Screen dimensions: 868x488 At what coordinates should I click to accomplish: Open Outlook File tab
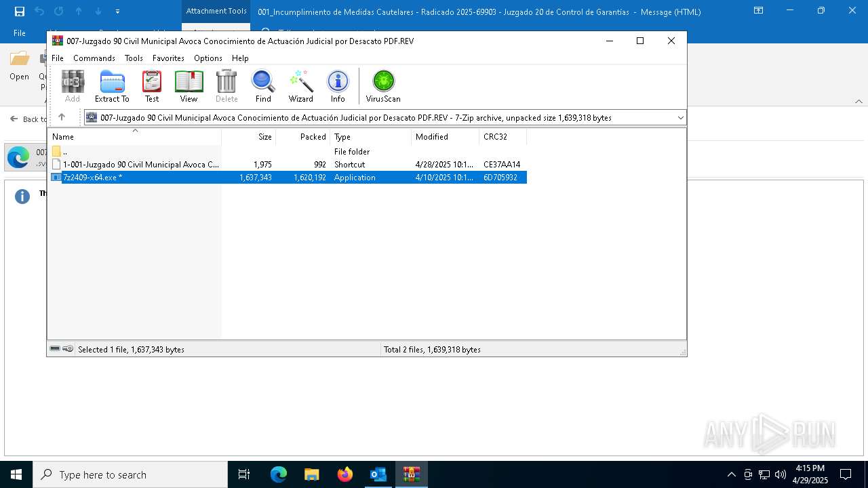tap(20, 33)
